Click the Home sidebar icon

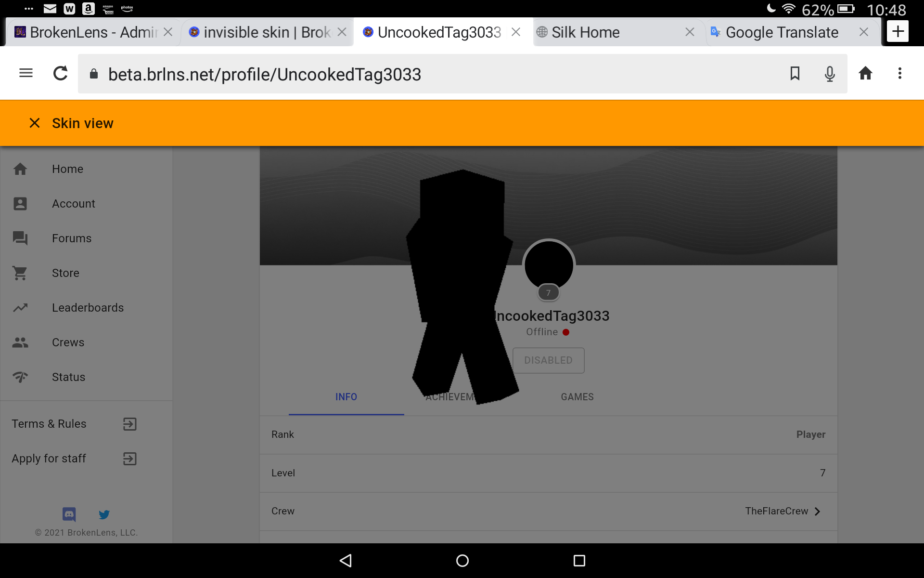[x=20, y=169]
